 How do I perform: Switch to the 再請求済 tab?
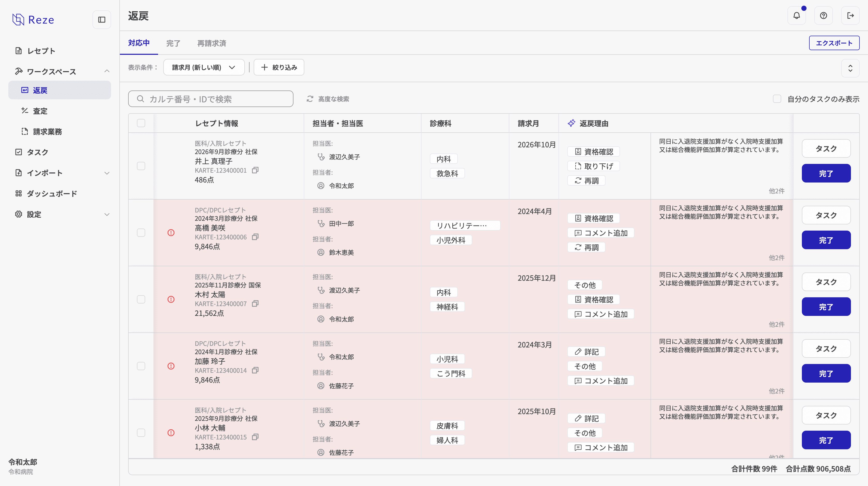tap(212, 43)
